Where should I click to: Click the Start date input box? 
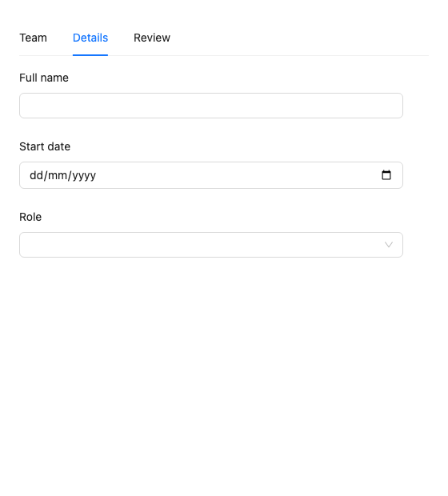211,175
